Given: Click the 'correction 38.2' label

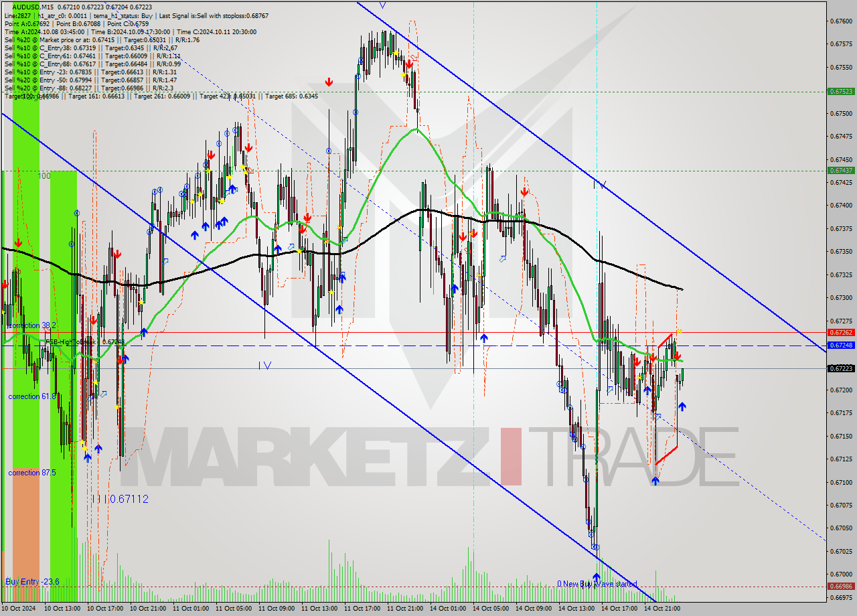Looking at the screenshot, I should pyautogui.click(x=32, y=325).
